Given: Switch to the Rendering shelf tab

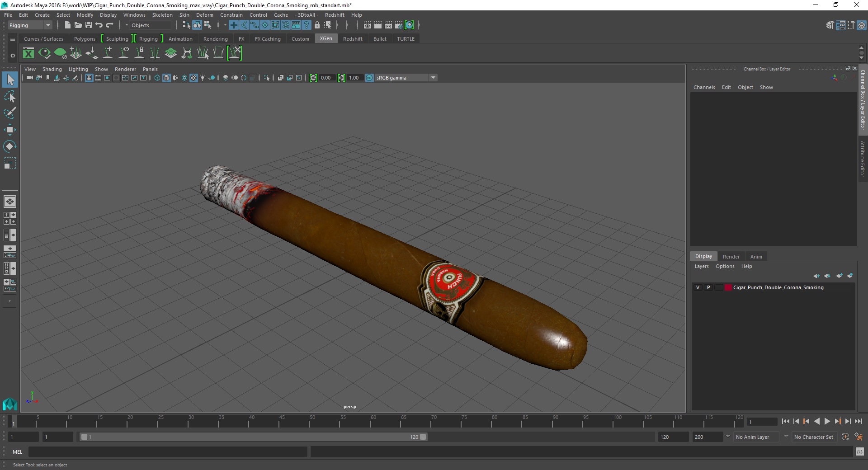Looking at the screenshot, I should point(215,39).
